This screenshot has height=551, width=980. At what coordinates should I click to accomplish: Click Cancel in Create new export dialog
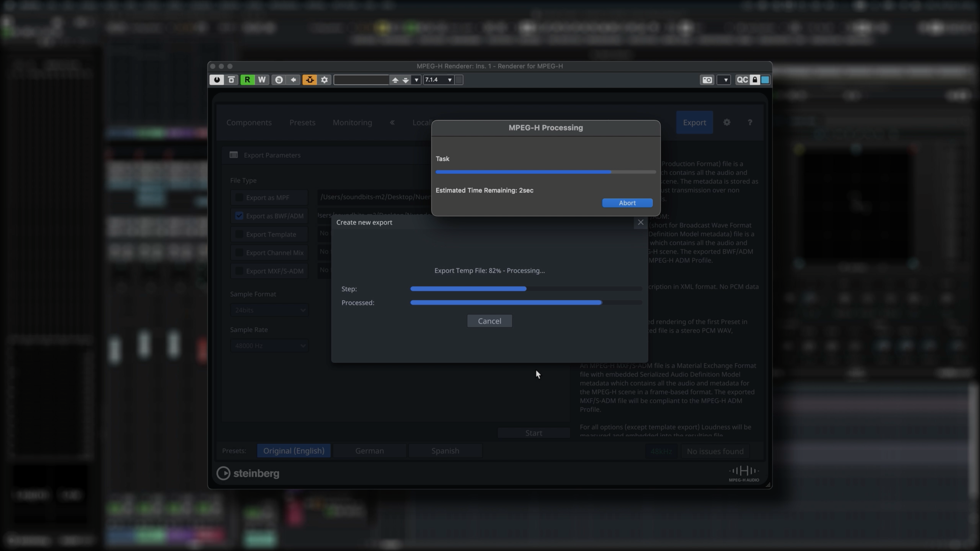(x=489, y=321)
